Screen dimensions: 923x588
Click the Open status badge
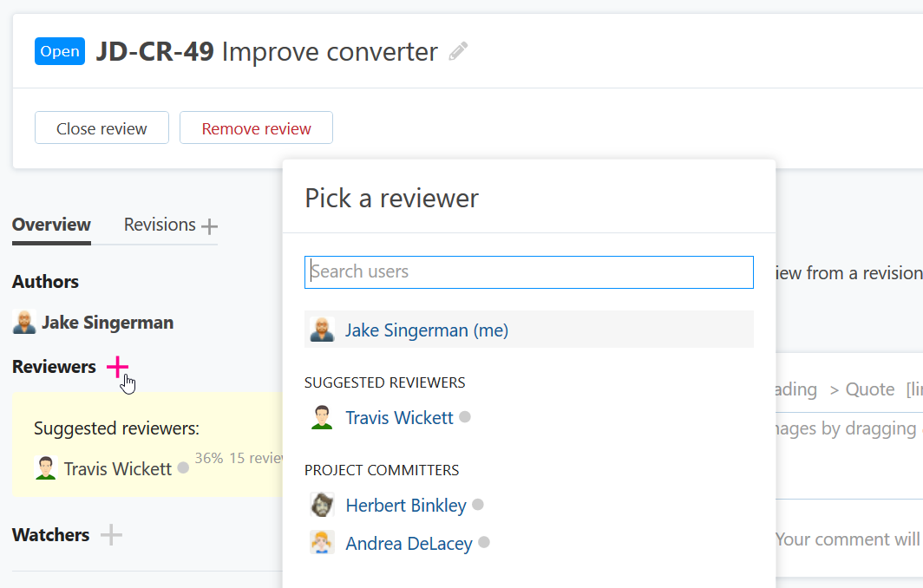point(60,51)
